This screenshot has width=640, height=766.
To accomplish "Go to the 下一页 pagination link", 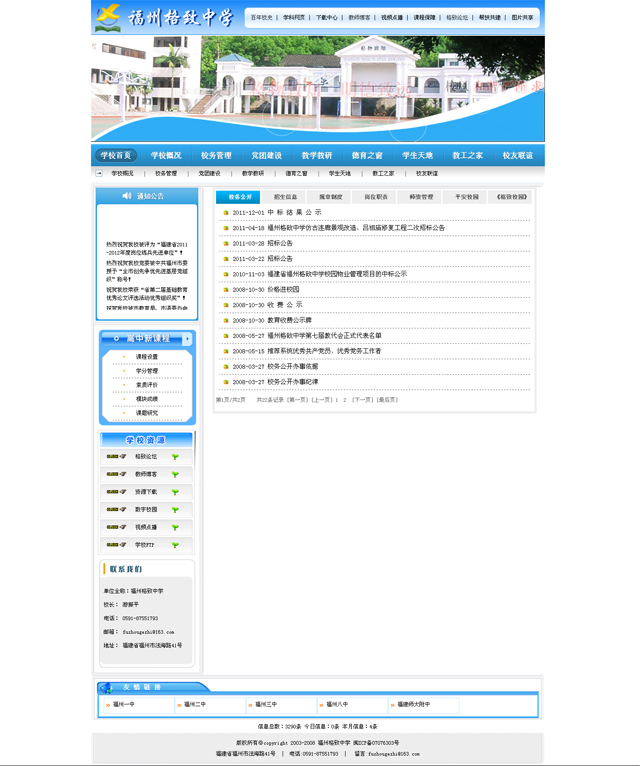I will (362, 400).
